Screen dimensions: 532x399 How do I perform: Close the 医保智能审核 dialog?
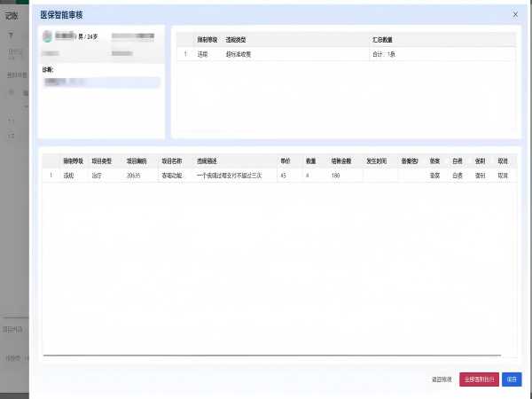click(x=516, y=15)
